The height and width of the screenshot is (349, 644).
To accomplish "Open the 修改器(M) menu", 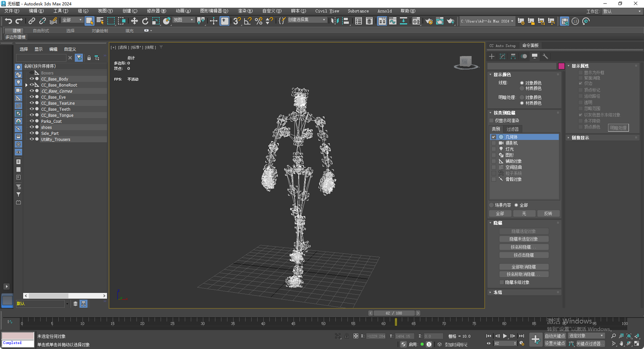I will tap(156, 11).
